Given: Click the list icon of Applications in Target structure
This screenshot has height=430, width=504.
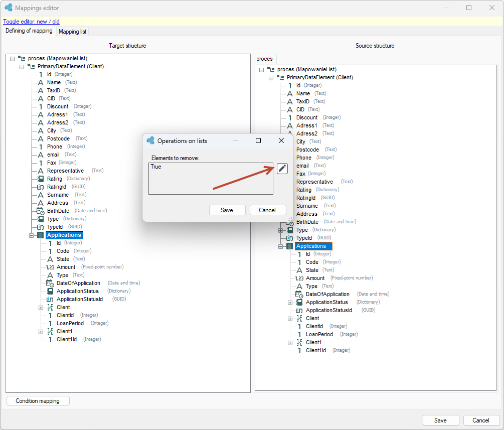Looking at the screenshot, I should click(41, 235).
